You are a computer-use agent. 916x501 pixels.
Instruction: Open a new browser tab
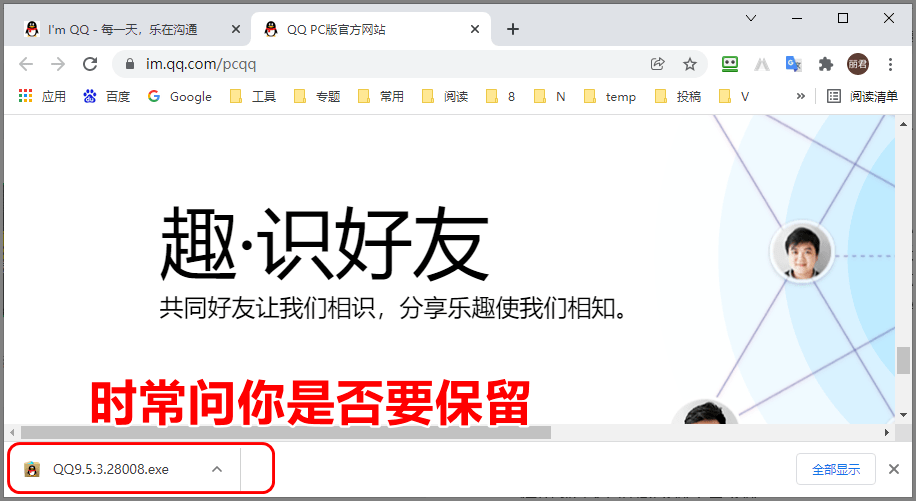512,29
